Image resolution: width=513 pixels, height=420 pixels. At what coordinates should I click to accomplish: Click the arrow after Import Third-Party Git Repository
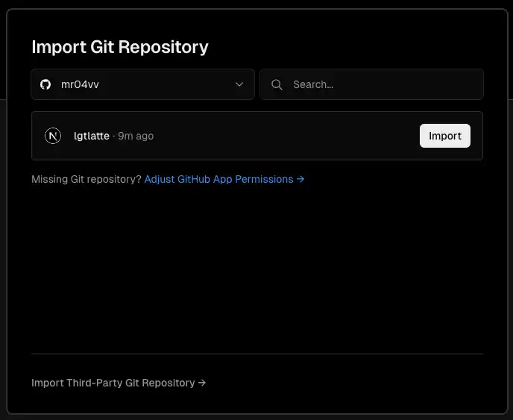[202, 383]
